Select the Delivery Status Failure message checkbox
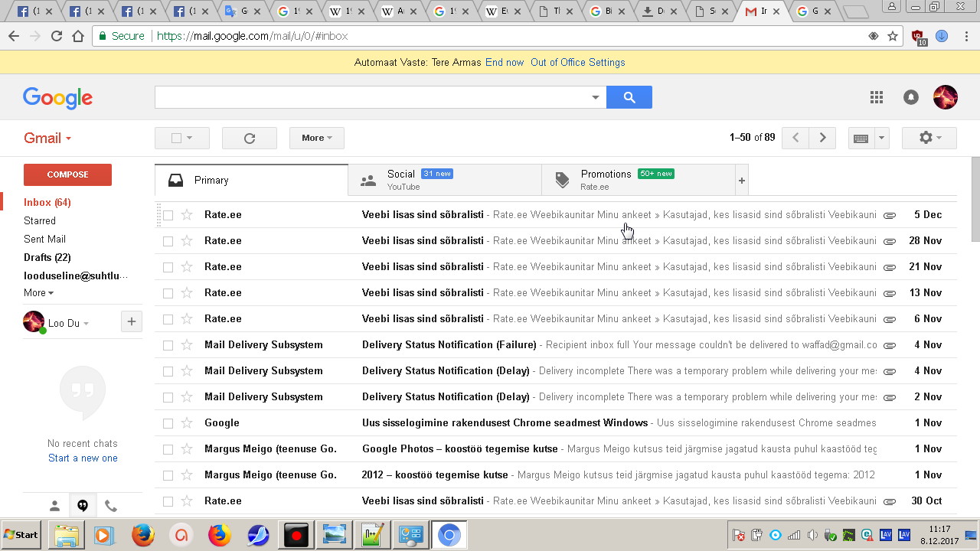Viewport: 980px width, 551px height. point(168,345)
